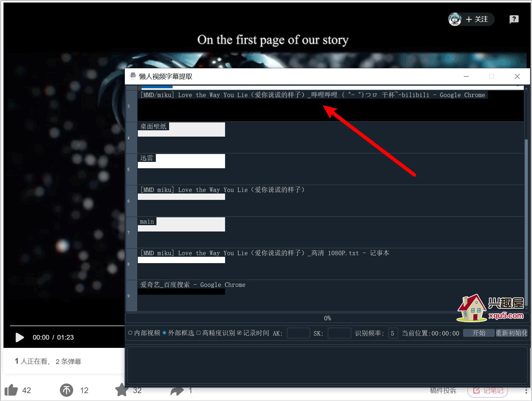
Task: Select the main window entry
Action: [x=331, y=232]
